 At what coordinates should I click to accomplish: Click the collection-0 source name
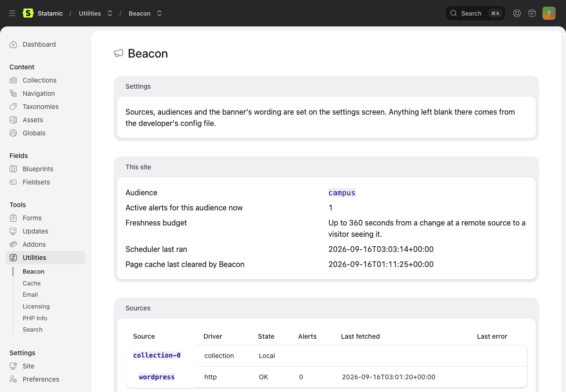point(157,355)
